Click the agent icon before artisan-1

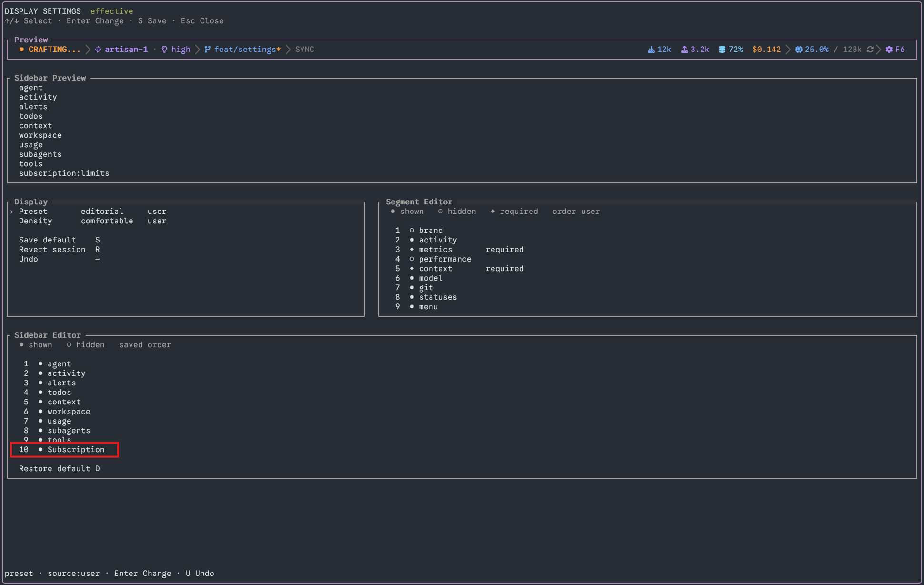[98, 50]
